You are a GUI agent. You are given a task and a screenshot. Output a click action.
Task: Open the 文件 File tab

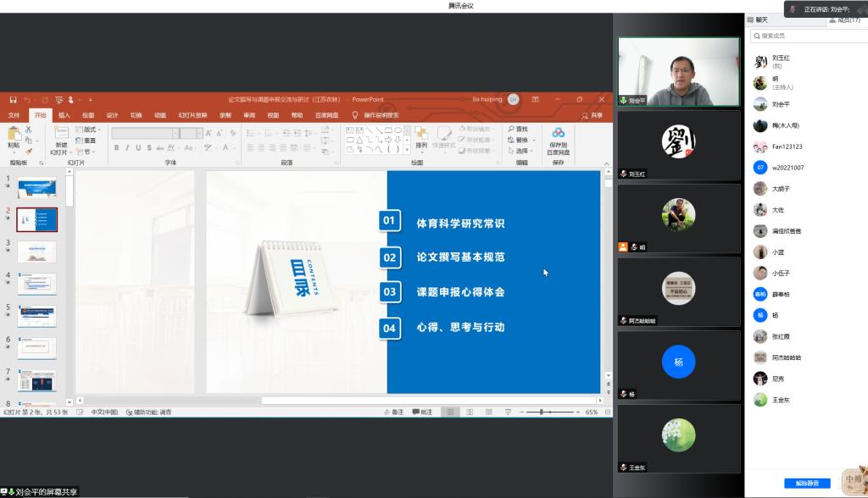point(14,115)
